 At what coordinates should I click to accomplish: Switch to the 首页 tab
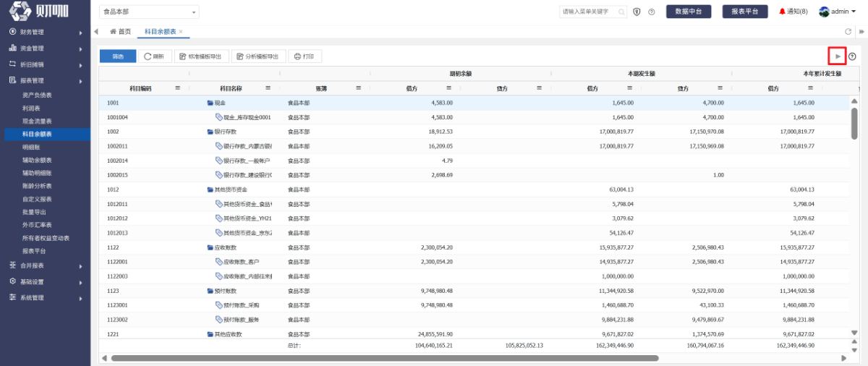point(120,32)
